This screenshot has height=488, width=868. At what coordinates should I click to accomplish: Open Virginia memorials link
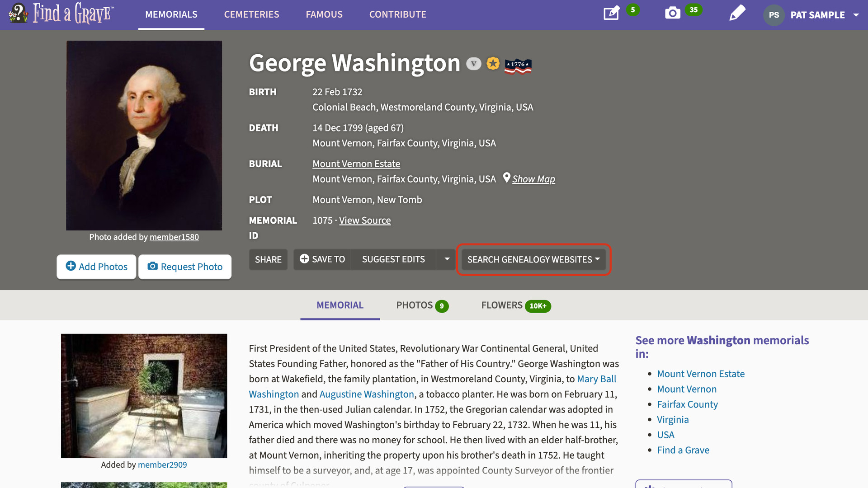coord(673,420)
